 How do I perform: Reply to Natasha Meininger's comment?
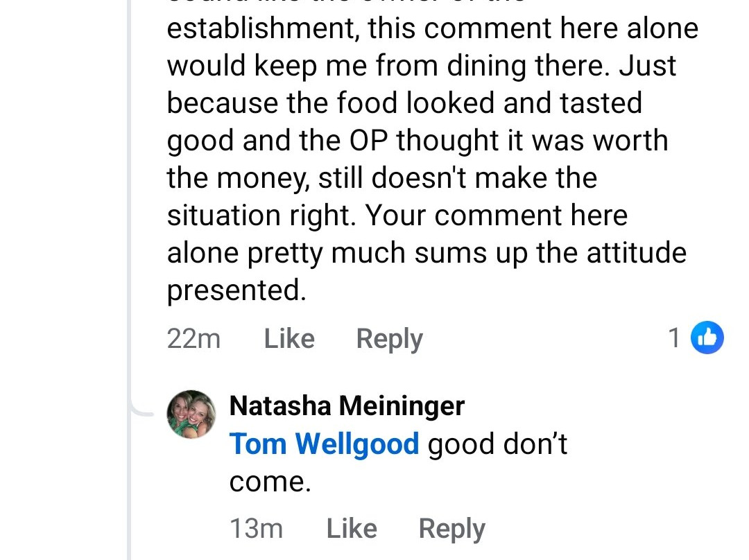(451, 529)
